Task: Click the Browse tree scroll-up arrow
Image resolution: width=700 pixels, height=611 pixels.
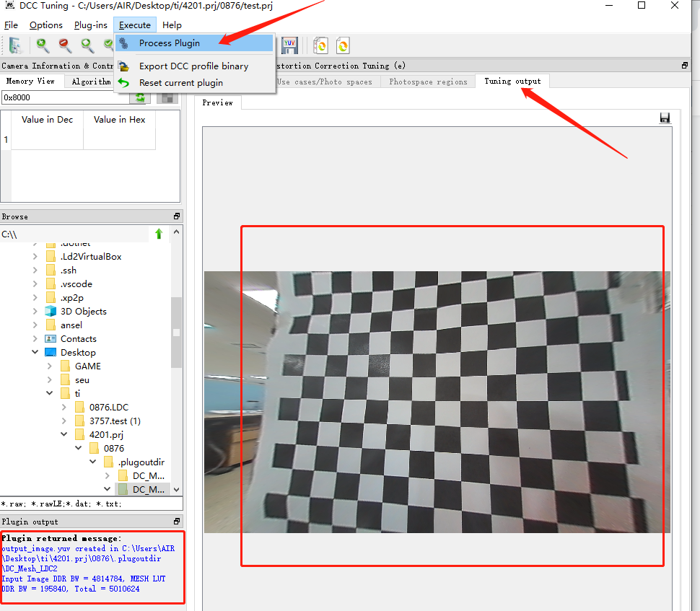Action: tap(176, 232)
